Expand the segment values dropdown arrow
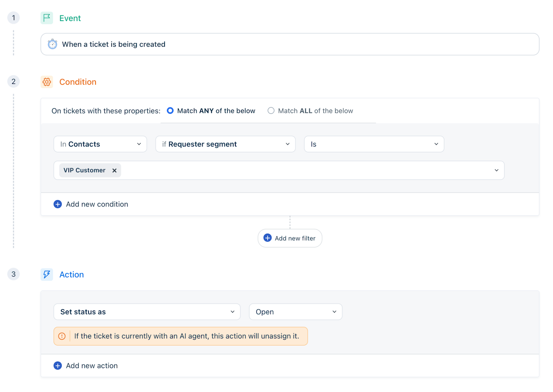Screen dimensions: 553x392 click(496, 170)
